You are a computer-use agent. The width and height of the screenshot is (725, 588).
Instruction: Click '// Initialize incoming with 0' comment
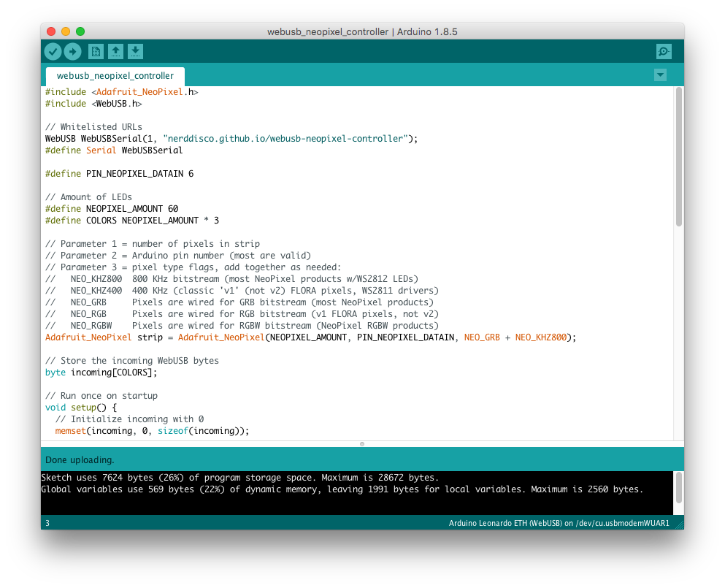[129, 419]
